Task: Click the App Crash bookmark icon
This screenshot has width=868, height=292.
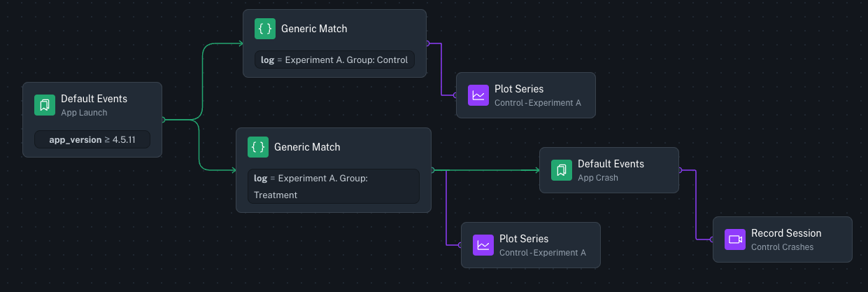Action: click(x=562, y=170)
